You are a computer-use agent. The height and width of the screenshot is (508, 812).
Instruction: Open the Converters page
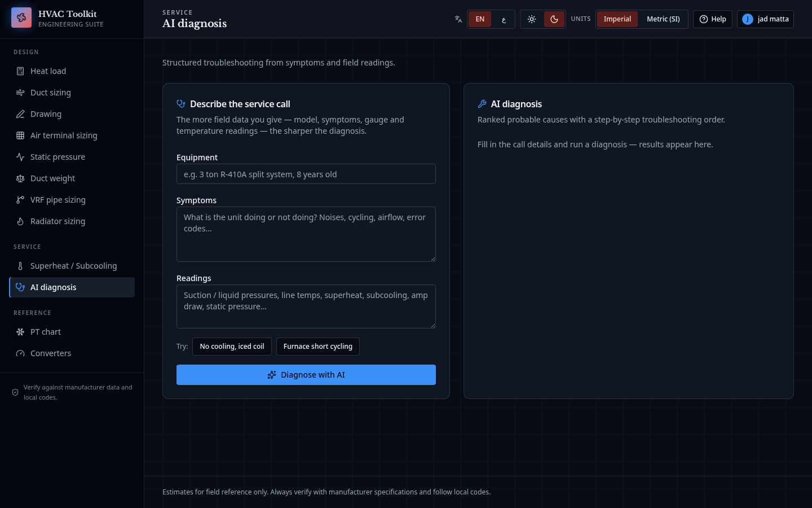72,353
